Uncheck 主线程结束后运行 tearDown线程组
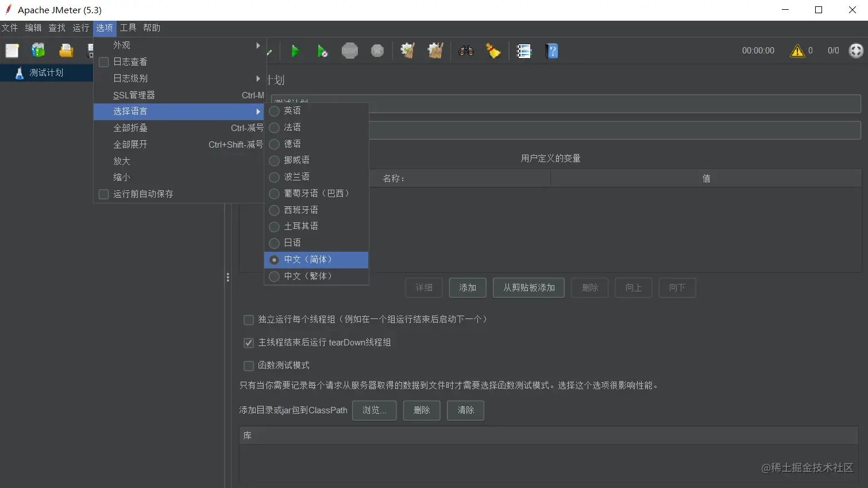 coord(249,343)
